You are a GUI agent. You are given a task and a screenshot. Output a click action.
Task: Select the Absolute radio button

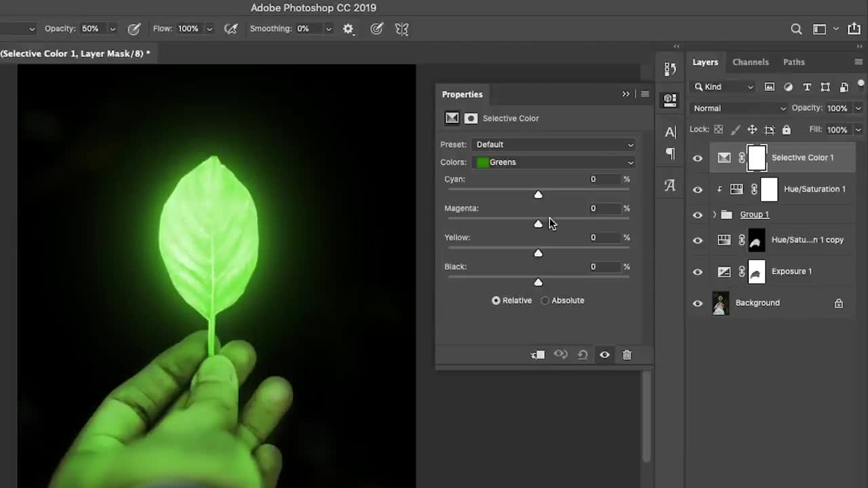545,300
